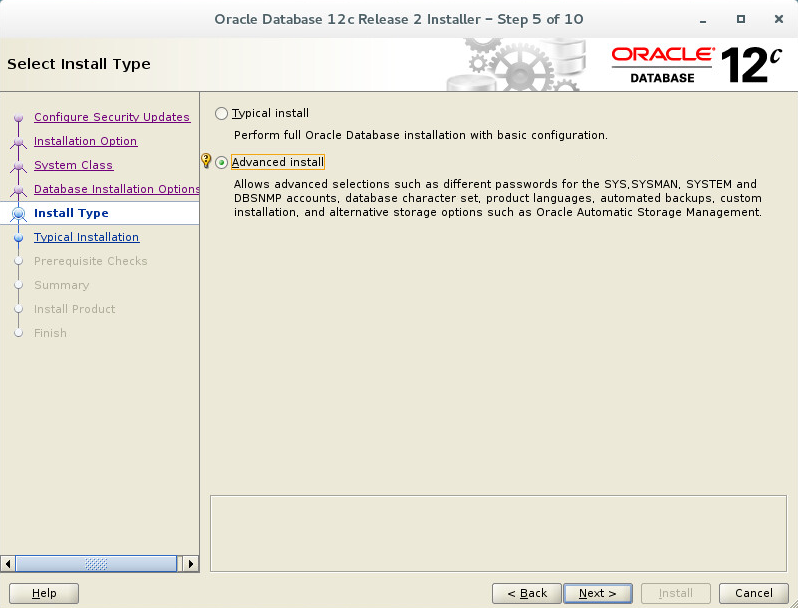Click the 'Allows advanced selections' description text

click(x=498, y=198)
